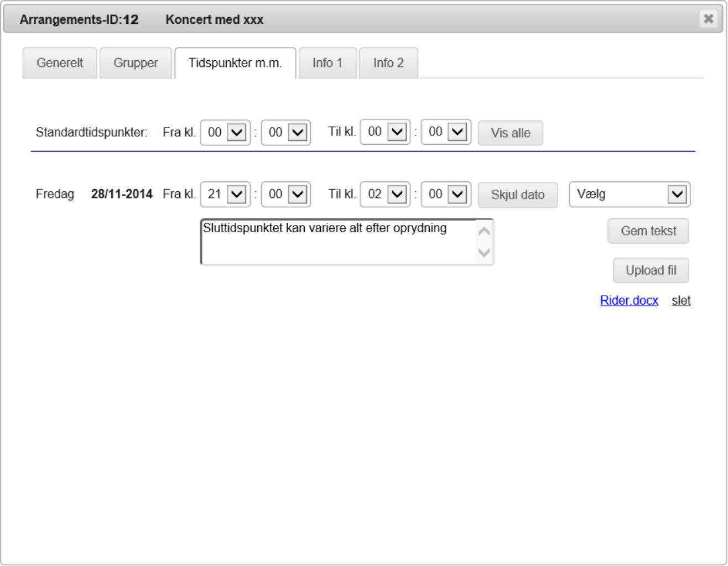Expand Standardtidspunkter Til kl. hour dropdown
728x566 pixels.
pos(385,132)
